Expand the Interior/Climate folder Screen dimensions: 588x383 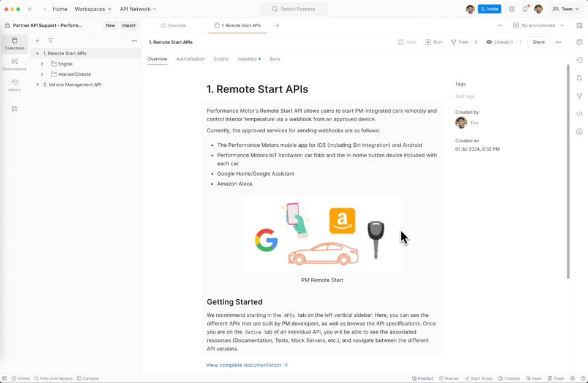pos(42,74)
